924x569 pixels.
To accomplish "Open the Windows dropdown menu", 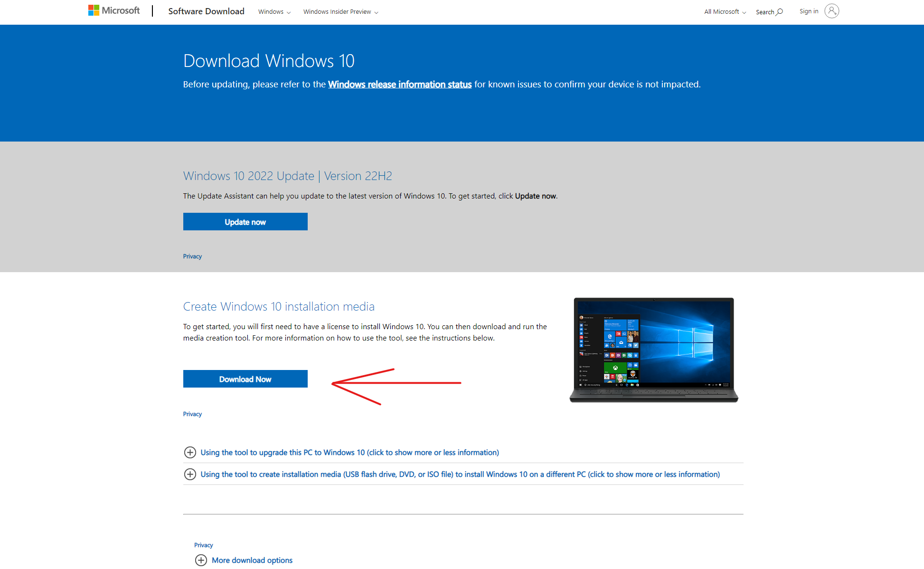I will (x=274, y=12).
